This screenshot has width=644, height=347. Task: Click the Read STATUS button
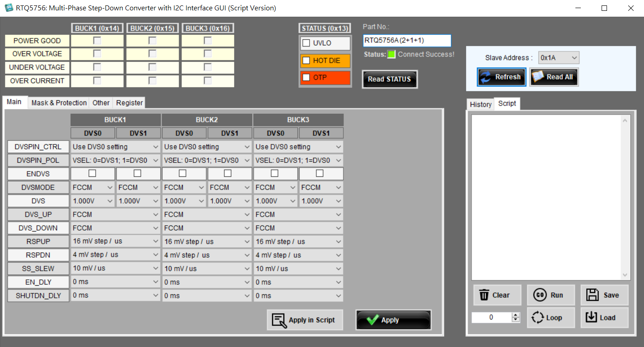pos(389,79)
